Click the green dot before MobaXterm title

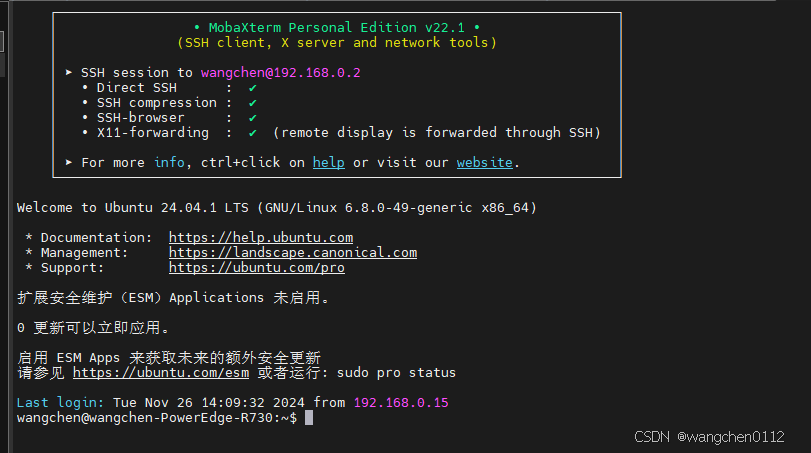197,27
